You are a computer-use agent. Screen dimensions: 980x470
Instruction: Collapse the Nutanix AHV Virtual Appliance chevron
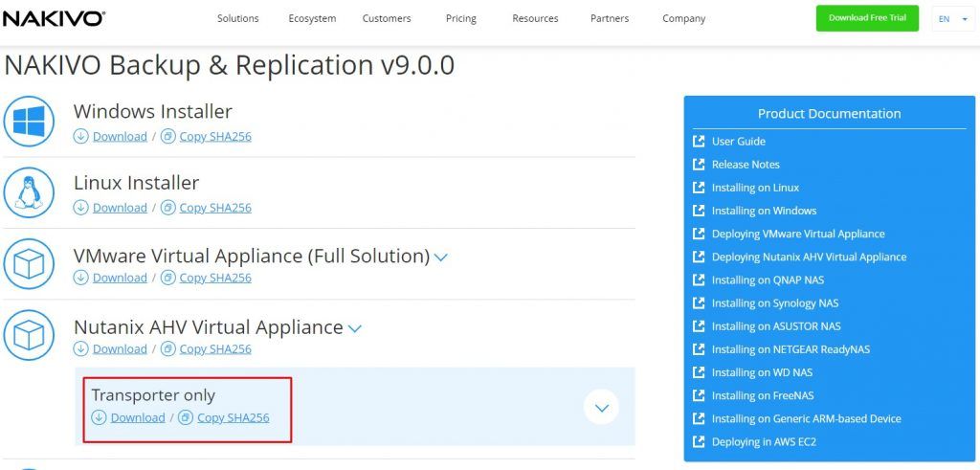(354, 328)
